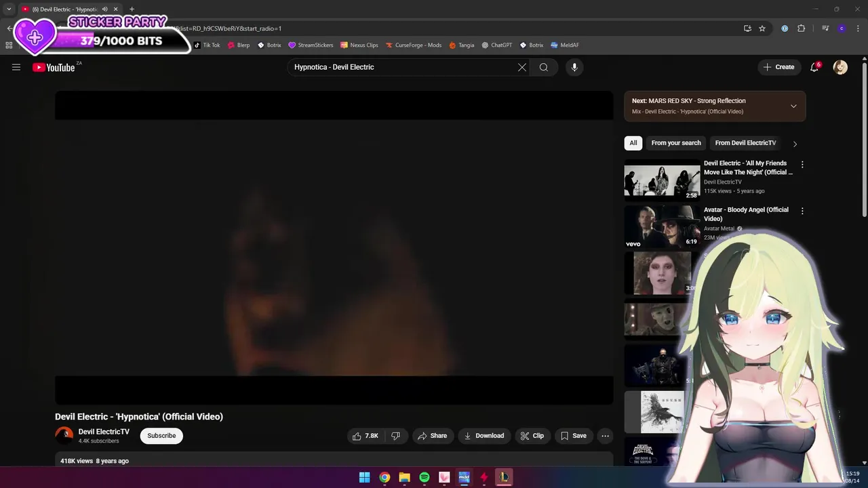Open more actions ellipsis under the video
The width and height of the screenshot is (868, 488).
pos(606,436)
